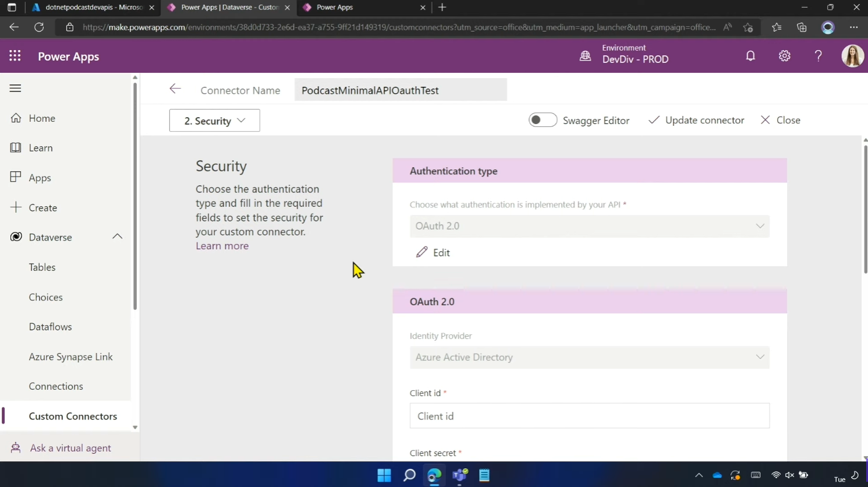The image size is (868, 487).
Task: Add this page to favorites with the star icon
Action: click(748, 27)
